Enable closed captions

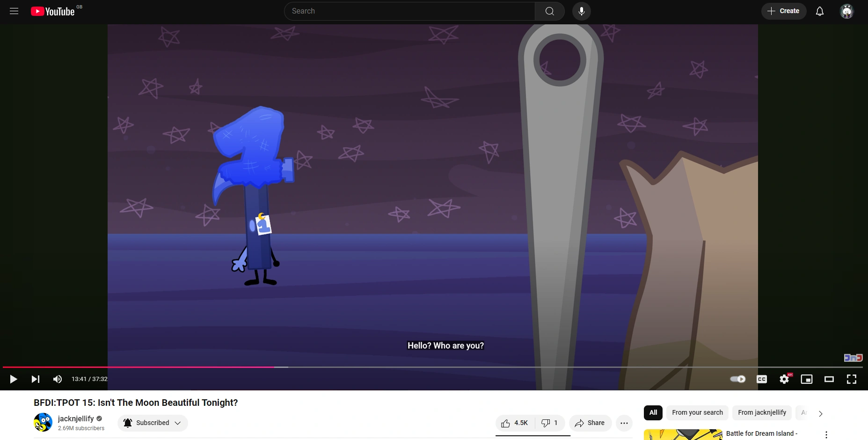(761, 379)
